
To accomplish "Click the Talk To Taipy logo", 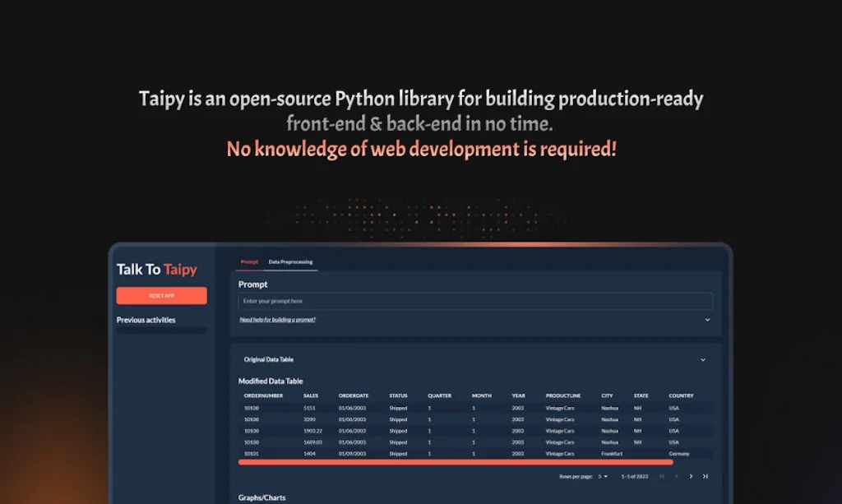I will click(155, 270).
